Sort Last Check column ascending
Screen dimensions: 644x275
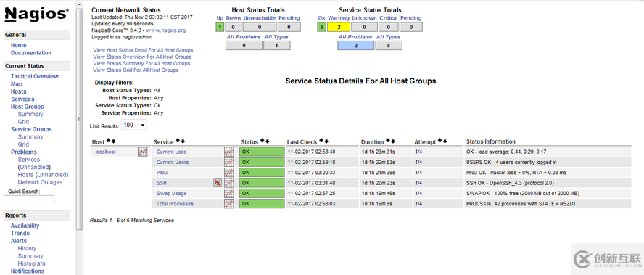321,141
